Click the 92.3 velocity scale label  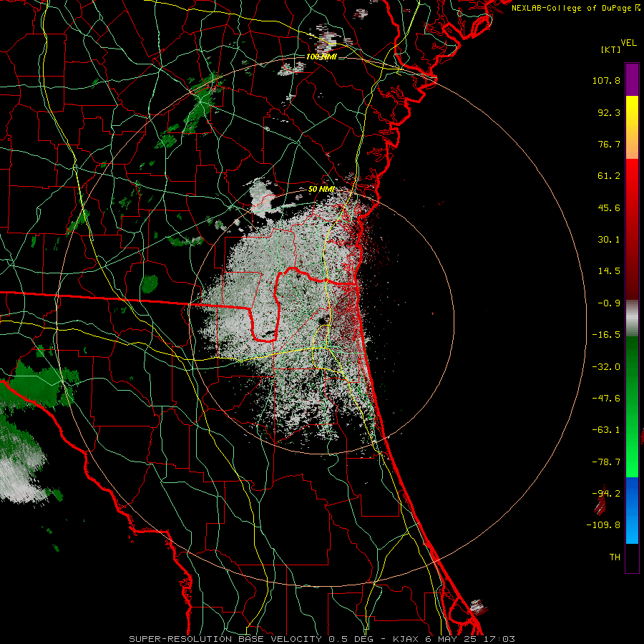tap(609, 112)
